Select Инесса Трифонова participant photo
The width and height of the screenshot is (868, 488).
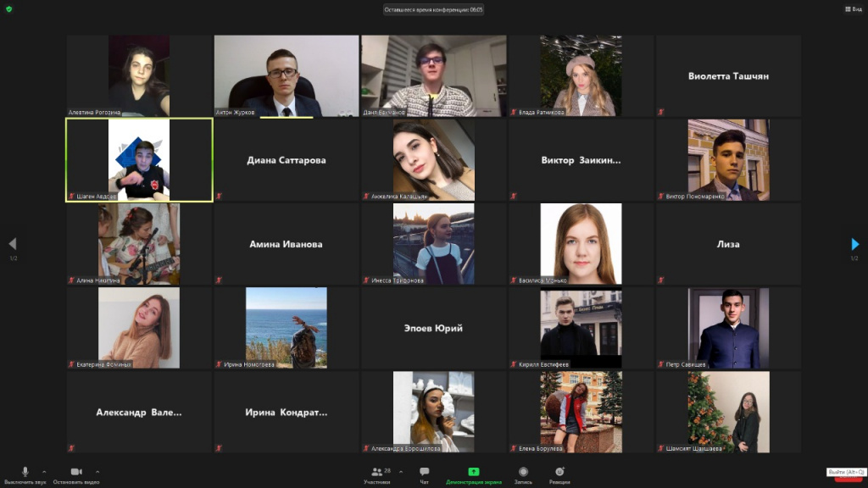pos(433,244)
